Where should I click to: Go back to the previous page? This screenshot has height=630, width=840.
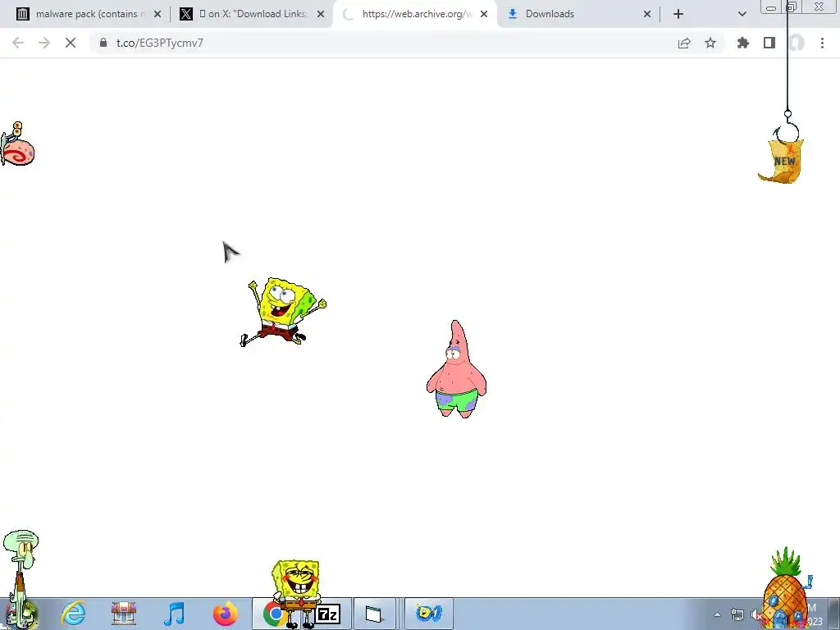(18, 43)
